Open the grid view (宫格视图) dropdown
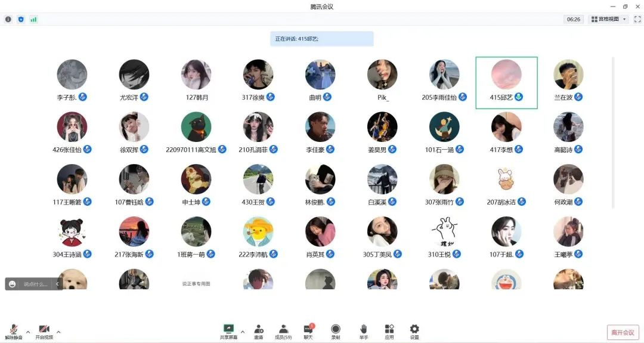Screen dimensions: 644x343 (608, 19)
